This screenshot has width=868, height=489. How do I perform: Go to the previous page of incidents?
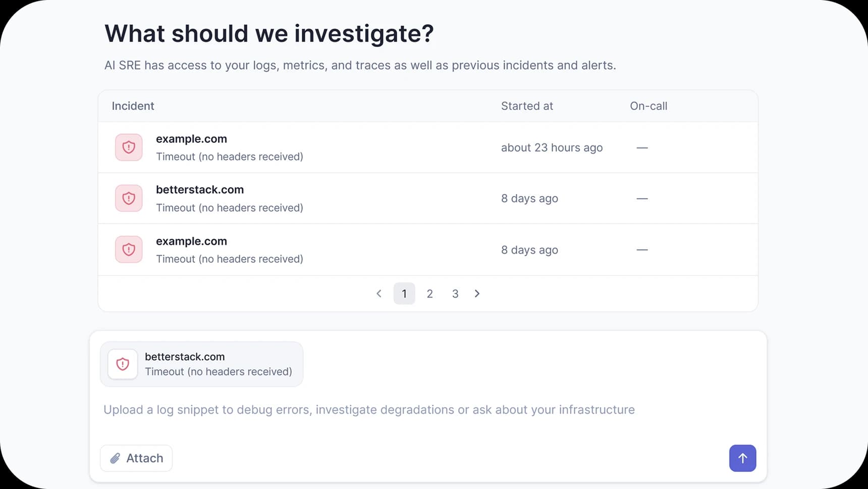point(379,294)
